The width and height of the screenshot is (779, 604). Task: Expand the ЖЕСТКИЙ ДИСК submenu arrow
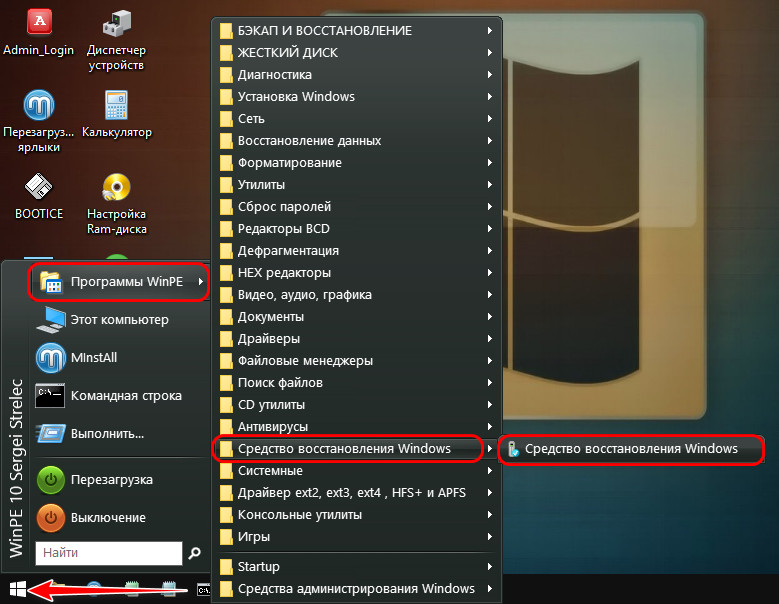tap(490, 53)
